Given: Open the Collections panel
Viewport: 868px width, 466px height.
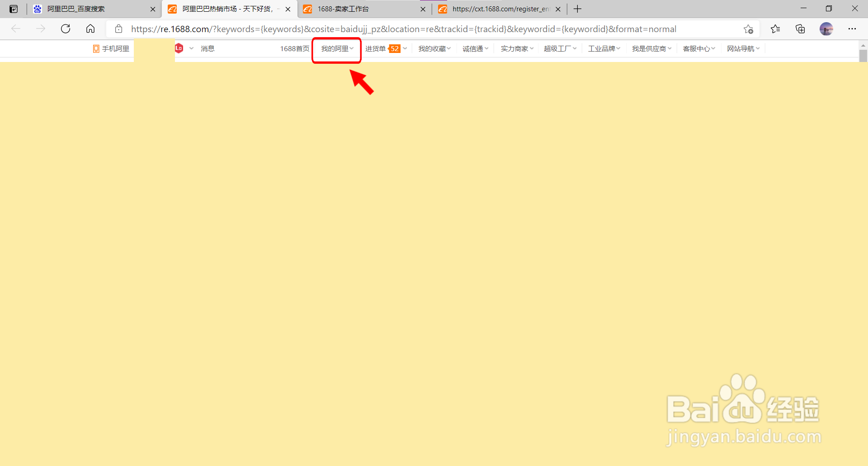Looking at the screenshot, I should coord(800,29).
